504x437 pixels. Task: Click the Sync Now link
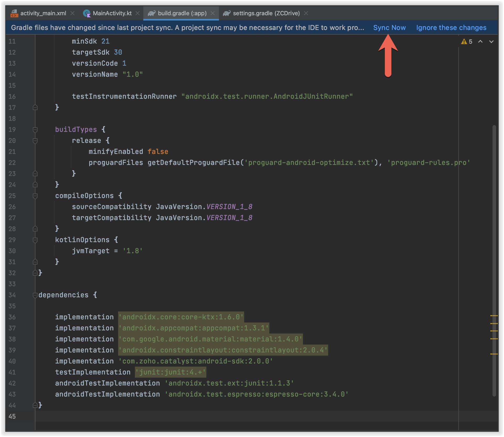click(389, 28)
